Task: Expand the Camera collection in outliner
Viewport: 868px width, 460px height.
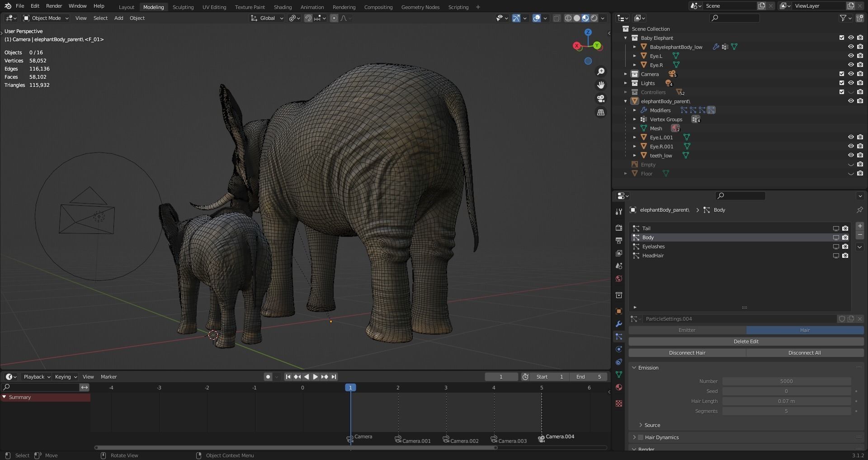Action: click(x=626, y=74)
